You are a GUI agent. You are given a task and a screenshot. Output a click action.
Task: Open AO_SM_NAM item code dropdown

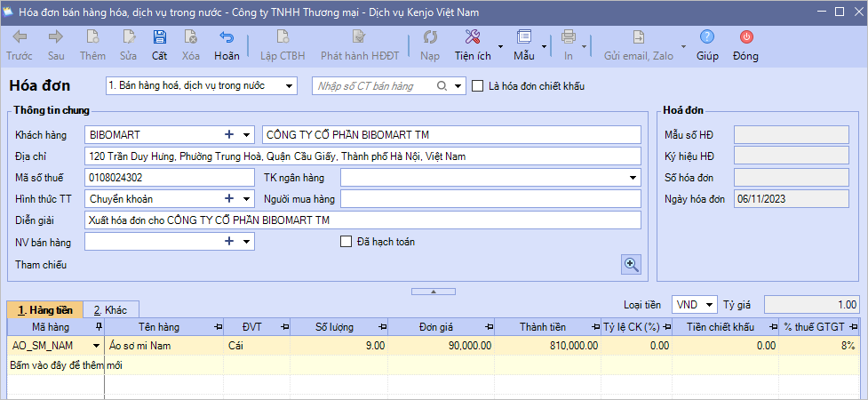pos(96,346)
